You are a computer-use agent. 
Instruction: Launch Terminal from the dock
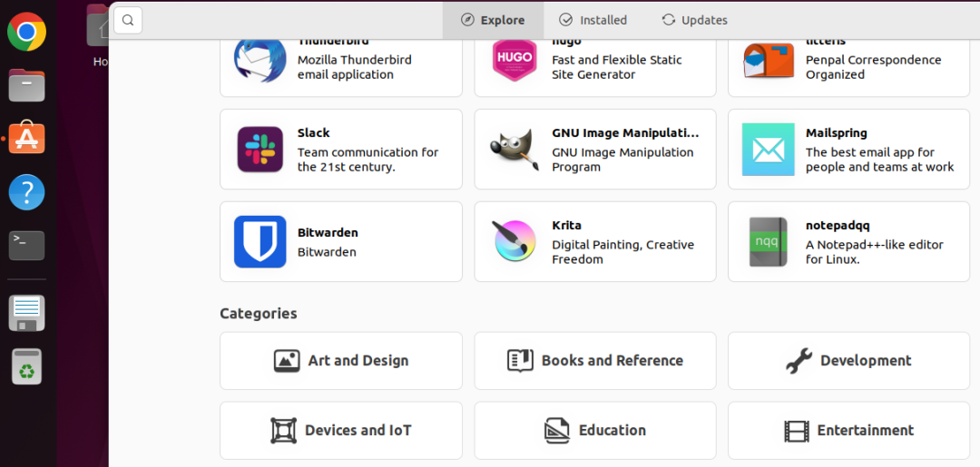click(26, 246)
